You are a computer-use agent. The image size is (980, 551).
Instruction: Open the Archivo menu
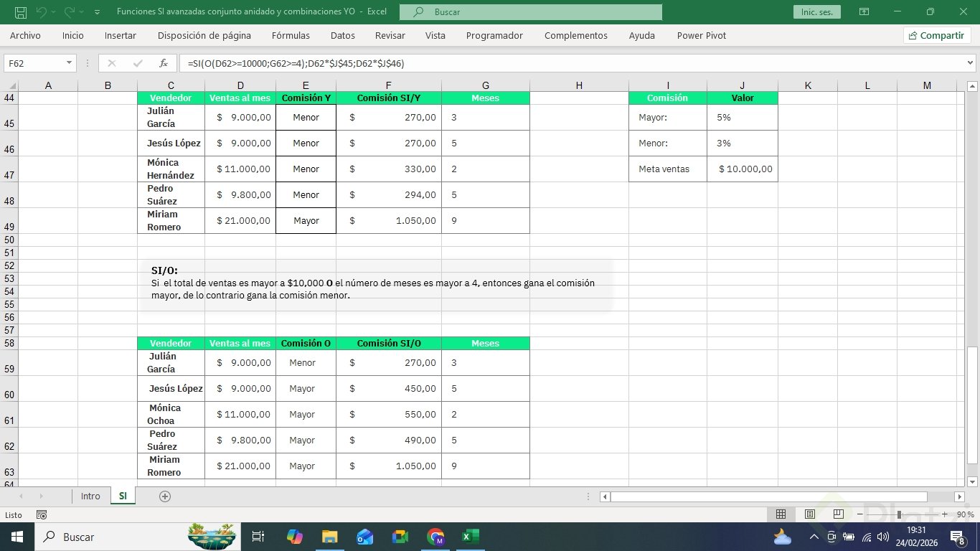pyautogui.click(x=25, y=35)
